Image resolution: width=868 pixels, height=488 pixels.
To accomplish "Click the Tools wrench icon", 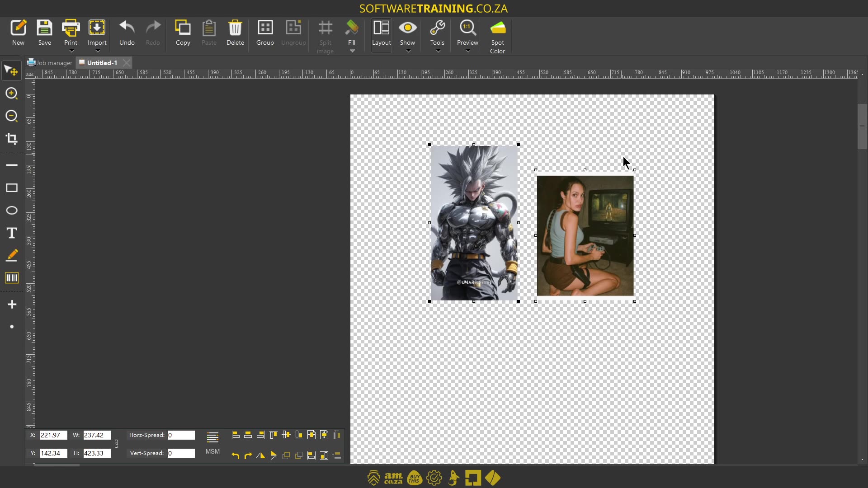I will click(x=437, y=28).
